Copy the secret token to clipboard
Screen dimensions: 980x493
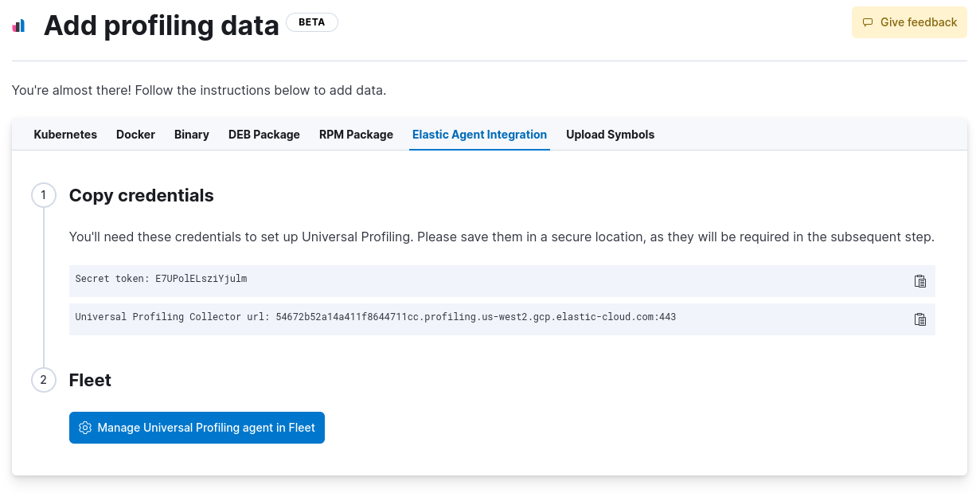tap(920, 281)
